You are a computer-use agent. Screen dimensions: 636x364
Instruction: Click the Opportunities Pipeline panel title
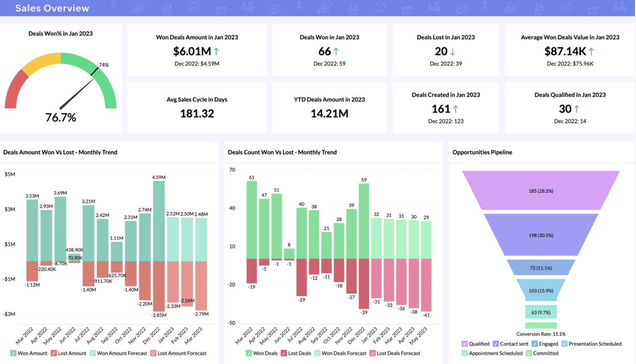(x=482, y=152)
